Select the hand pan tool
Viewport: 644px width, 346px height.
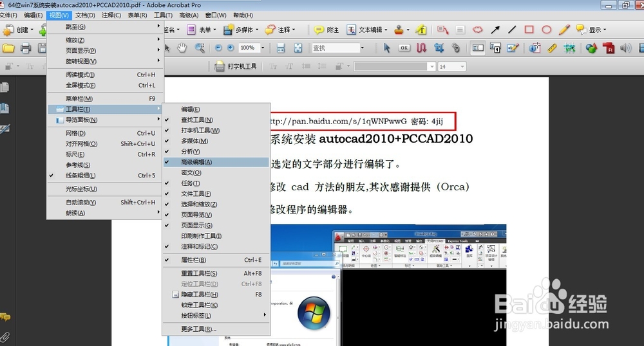182,48
